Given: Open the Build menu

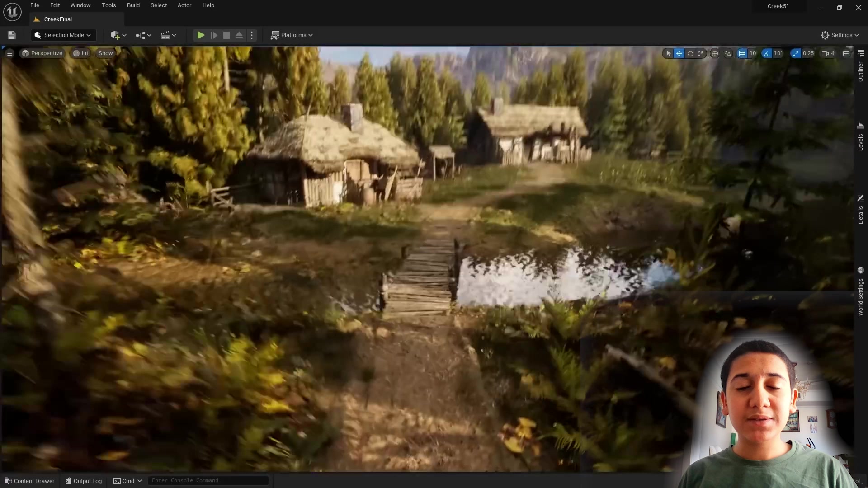Looking at the screenshot, I should [x=133, y=5].
